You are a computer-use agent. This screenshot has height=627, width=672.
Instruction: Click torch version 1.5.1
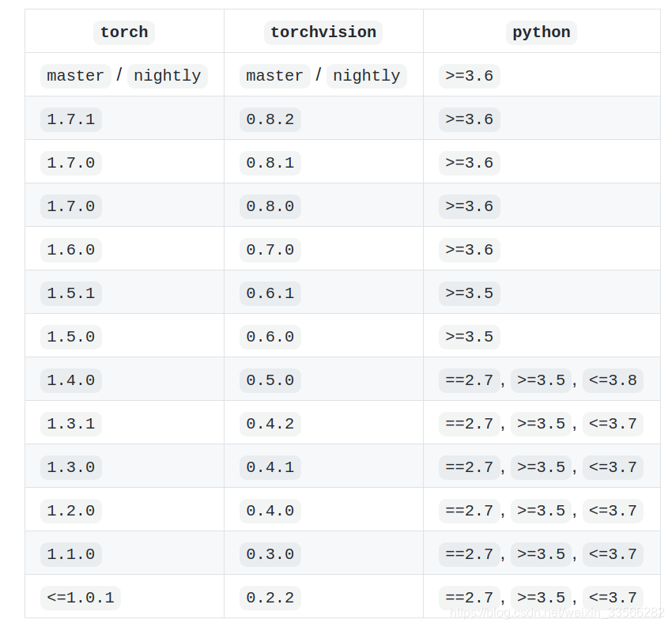(70, 293)
